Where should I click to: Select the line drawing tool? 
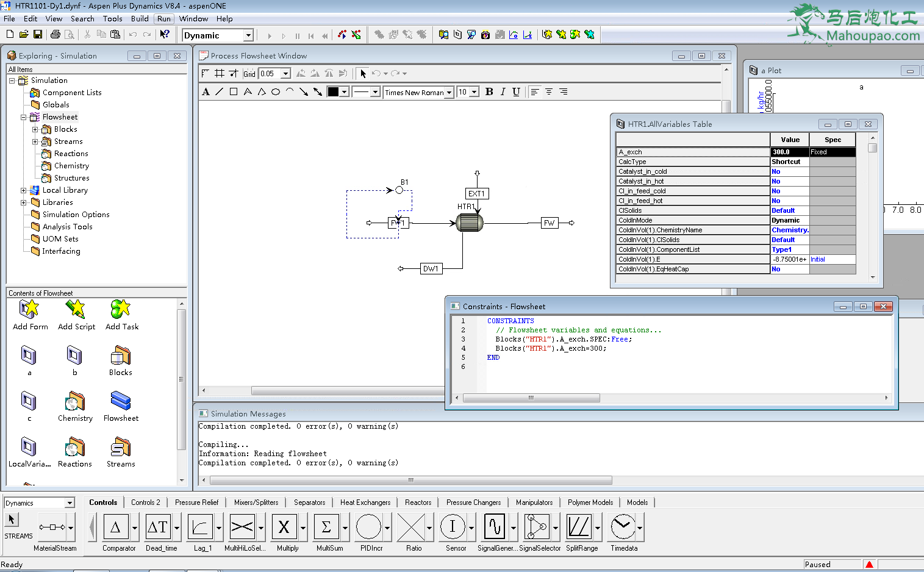220,92
